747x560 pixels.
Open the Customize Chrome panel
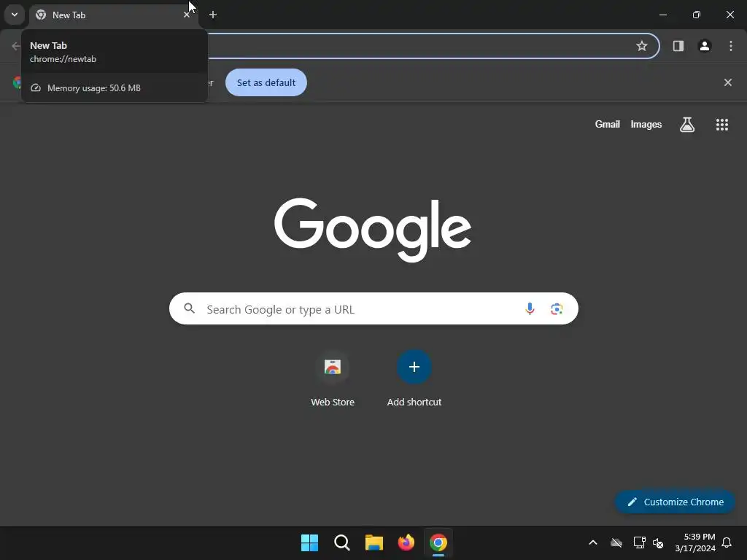(675, 502)
